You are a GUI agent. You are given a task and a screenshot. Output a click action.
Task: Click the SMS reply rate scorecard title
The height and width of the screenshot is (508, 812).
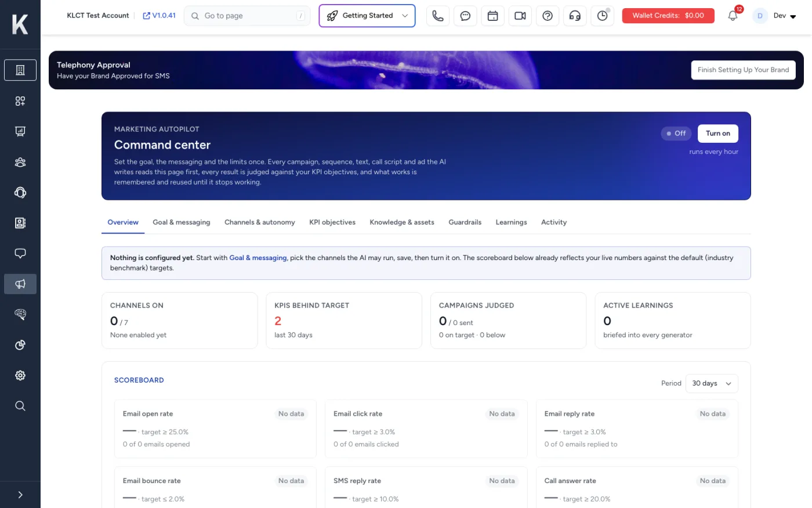[357, 481]
